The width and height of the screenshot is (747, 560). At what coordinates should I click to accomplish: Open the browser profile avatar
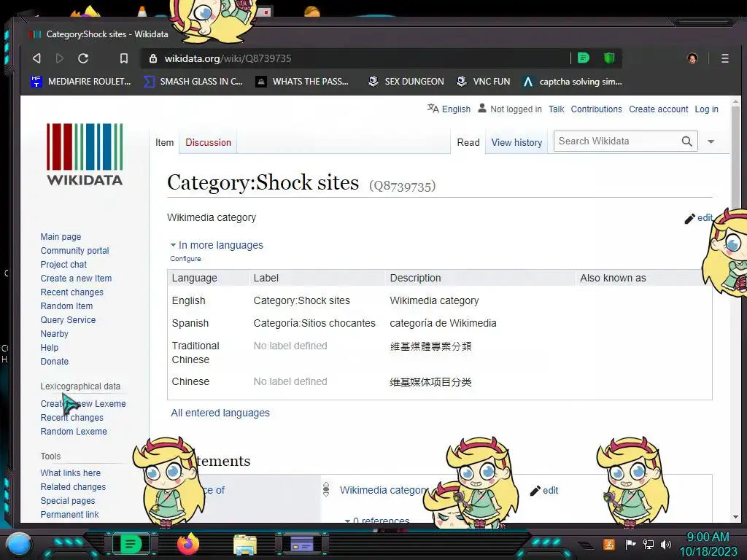click(692, 58)
